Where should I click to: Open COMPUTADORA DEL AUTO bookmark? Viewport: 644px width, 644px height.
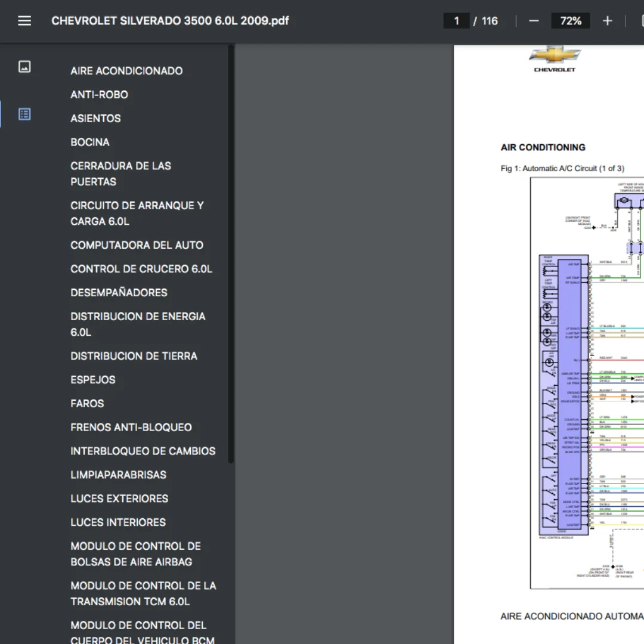(x=137, y=245)
